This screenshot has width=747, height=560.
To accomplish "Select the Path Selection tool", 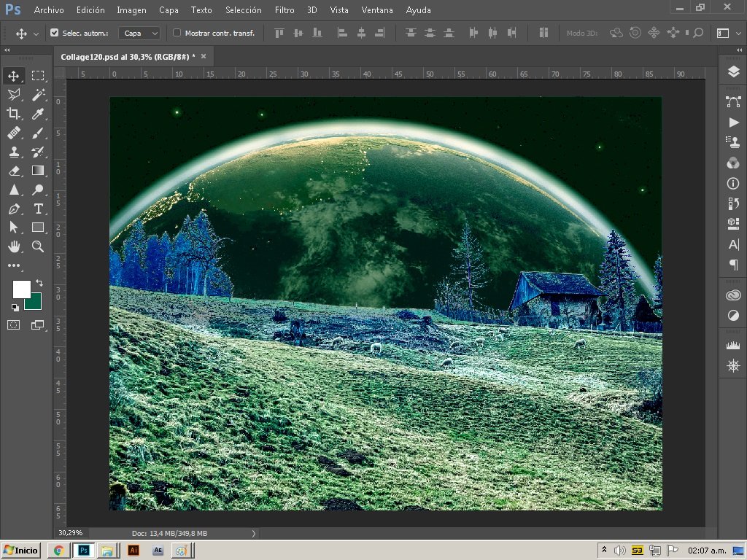I will click(x=13, y=227).
